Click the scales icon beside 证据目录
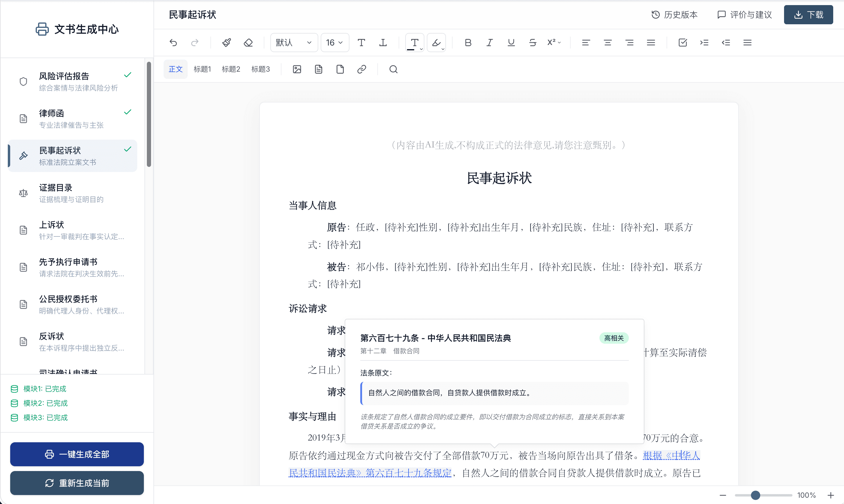Screen dimensions: 844x504 click(x=23, y=193)
